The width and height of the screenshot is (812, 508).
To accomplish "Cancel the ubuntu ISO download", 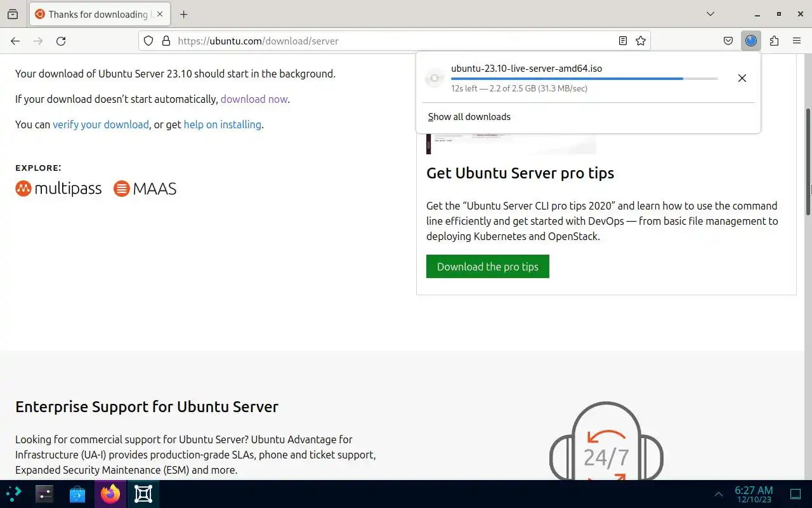I will pos(742,78).
